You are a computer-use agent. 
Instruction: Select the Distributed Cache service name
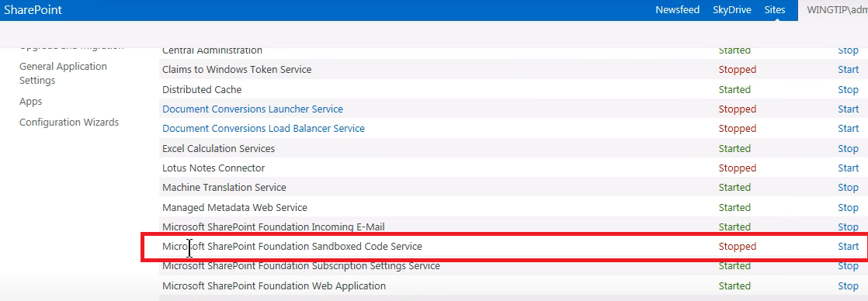(x=202, y=90)
